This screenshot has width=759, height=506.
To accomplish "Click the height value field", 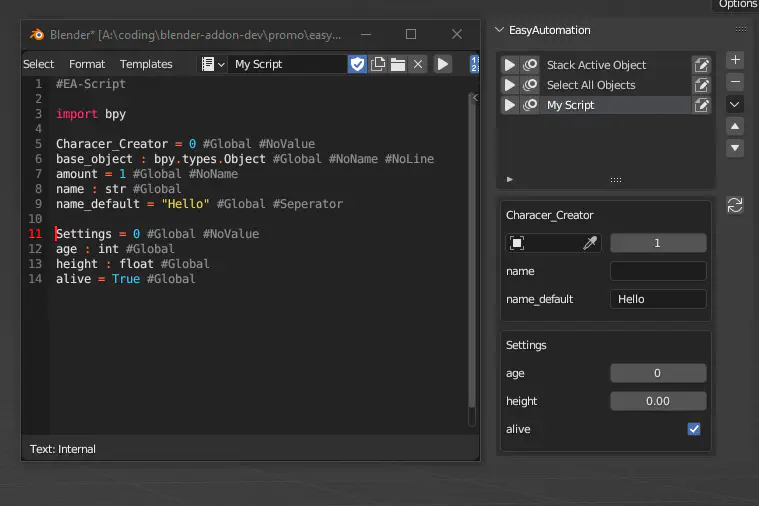I will (x=658, y=401).
